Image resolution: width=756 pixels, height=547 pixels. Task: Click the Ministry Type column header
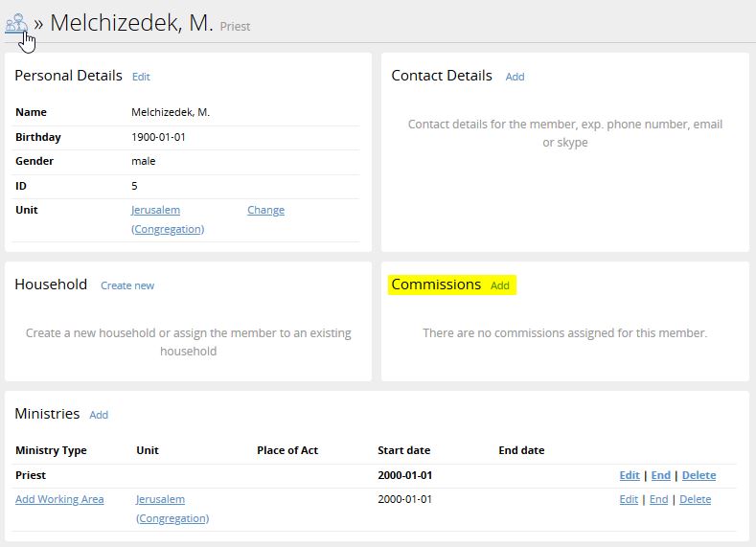tap(51, 450)
